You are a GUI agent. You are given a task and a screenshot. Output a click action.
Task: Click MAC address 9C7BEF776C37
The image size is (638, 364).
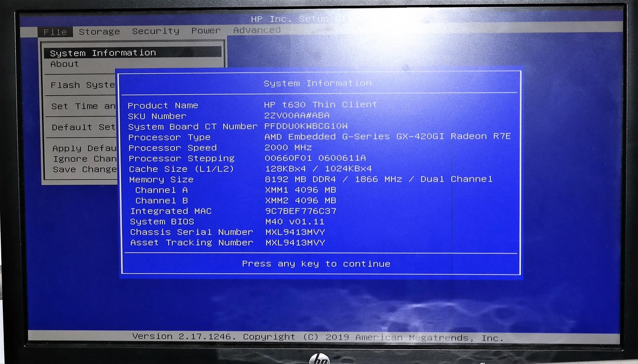click(x=301, y=211)
